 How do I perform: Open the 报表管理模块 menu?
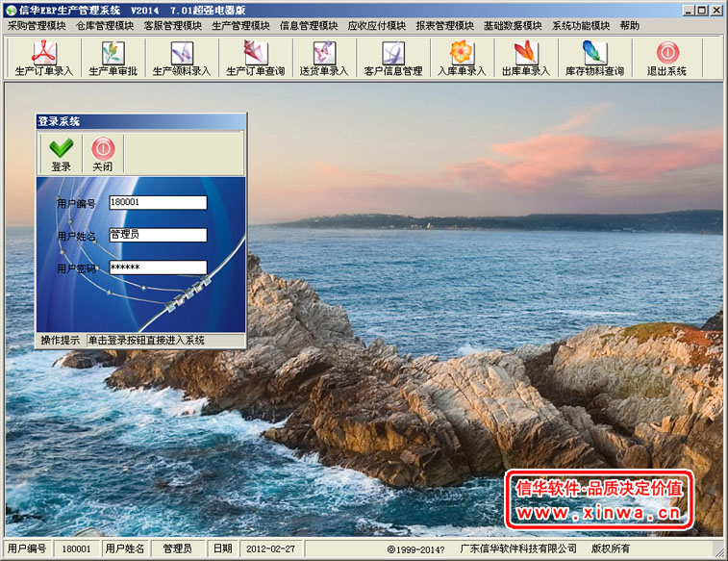pos(445,26)
